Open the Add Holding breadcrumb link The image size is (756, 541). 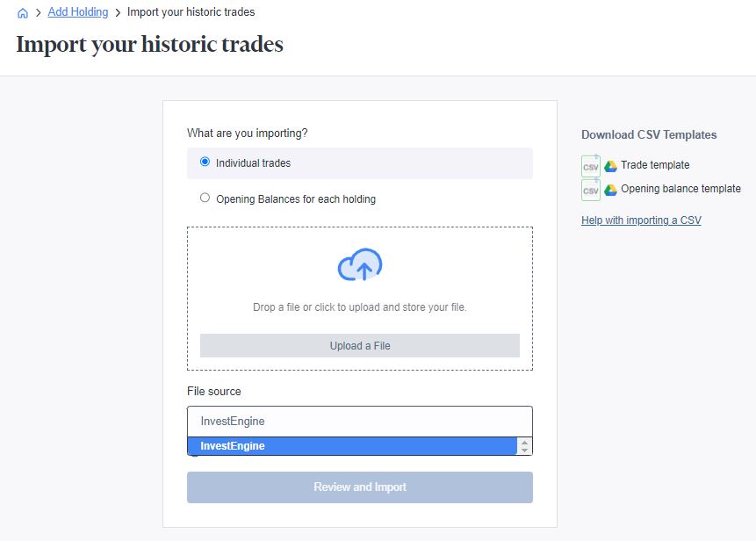pos(77,11)
